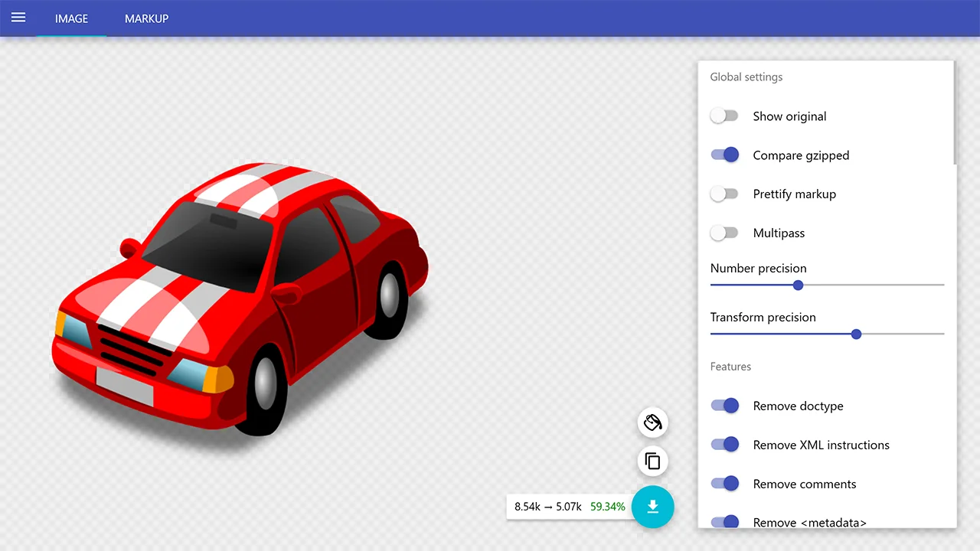
Task: Turn on Prettify markup
Action: tap(724, 194)
